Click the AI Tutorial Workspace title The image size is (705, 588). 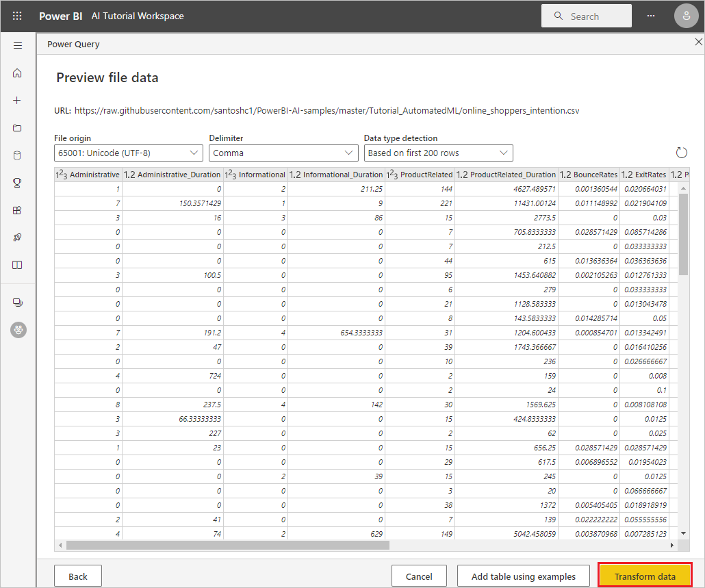pyautogui.click(x=138, y=16)
